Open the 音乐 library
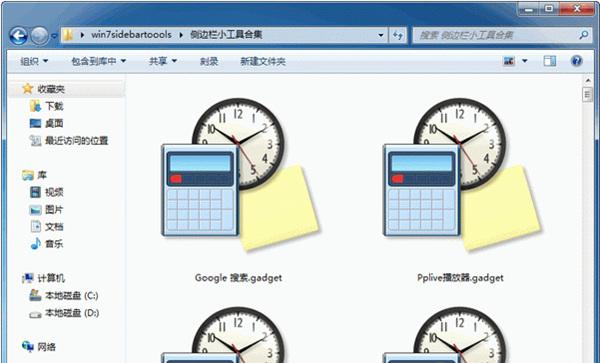Screen dimensions: 600x363 [x=54, y=244]
